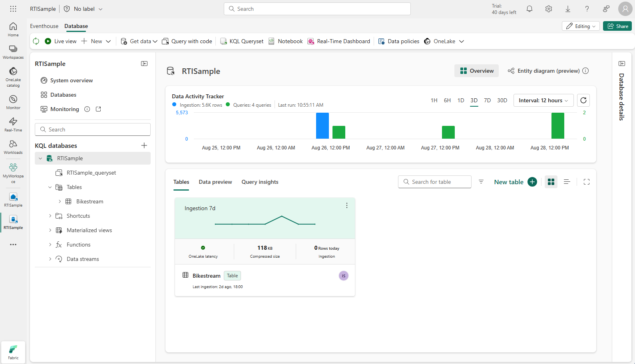Open the table filter icon
This screenshot has width=635, height=364.
(x=481, y=182)
